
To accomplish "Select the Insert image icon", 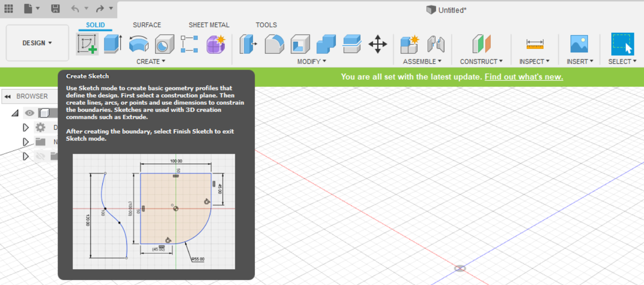I will pyautogui.click(x=579, y=44).
